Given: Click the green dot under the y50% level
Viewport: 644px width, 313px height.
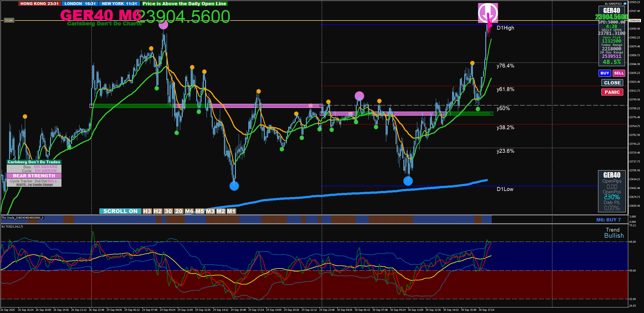Looking at the screenshot, I should [478, 109].
